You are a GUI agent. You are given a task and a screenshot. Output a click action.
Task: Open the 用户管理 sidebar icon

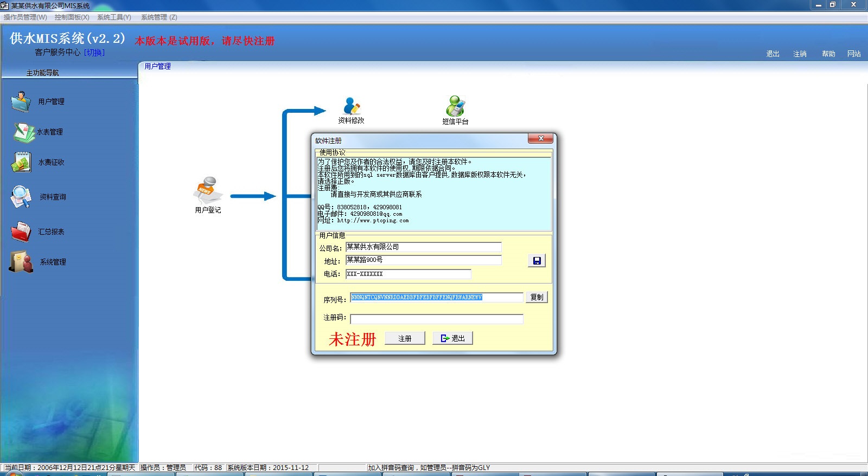coord(22,101)
